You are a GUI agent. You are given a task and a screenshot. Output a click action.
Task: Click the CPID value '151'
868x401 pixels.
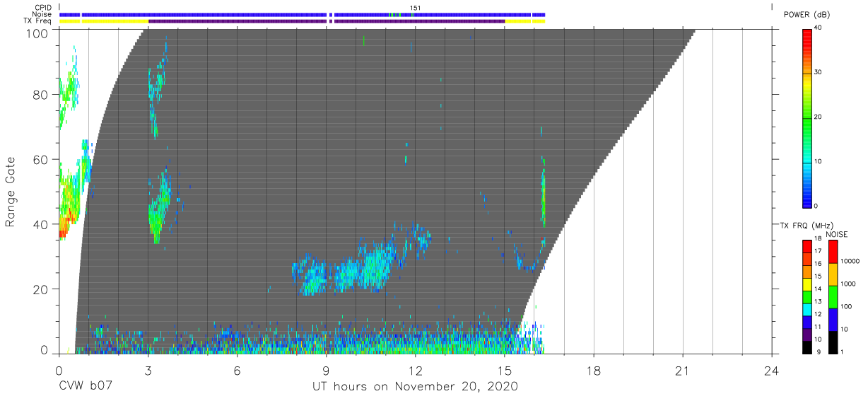coord(416,8)
